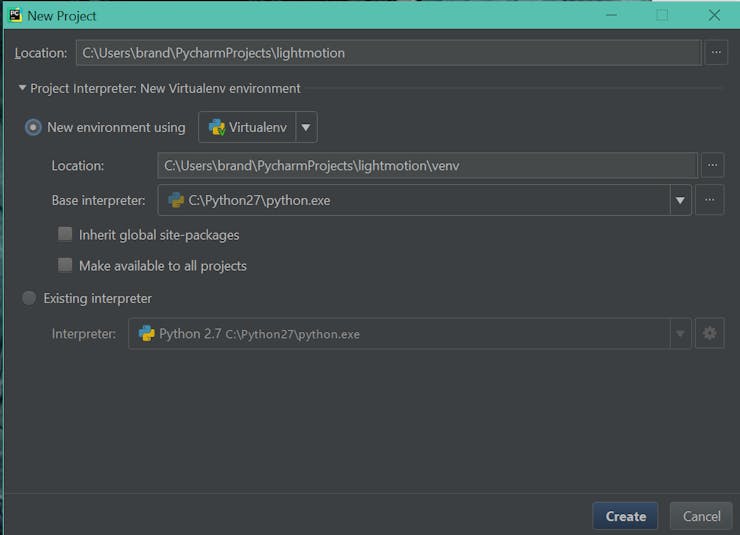Browse for venv location folder
Screen dimensions: 740x535
(x=712, y=165)
